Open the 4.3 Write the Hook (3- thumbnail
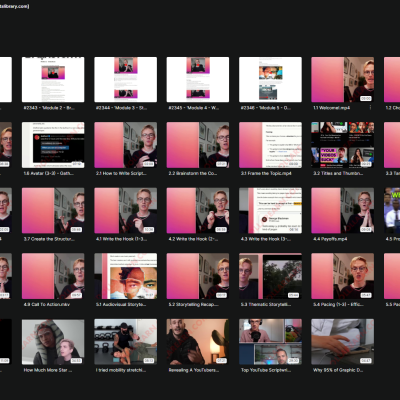Image resolution: width=400 pixels, height=400 pixels. tap(270, 210)
